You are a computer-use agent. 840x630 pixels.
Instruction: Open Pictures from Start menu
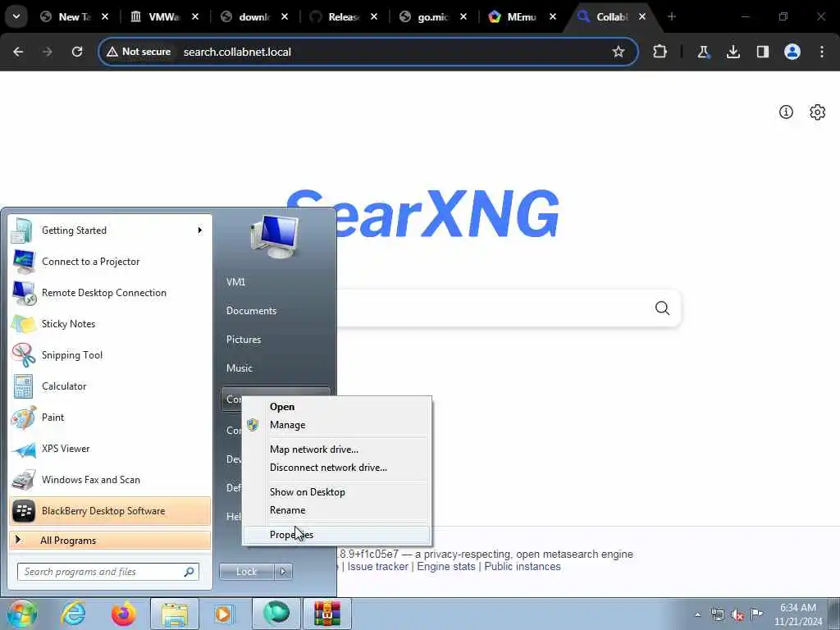coord(244,340)
